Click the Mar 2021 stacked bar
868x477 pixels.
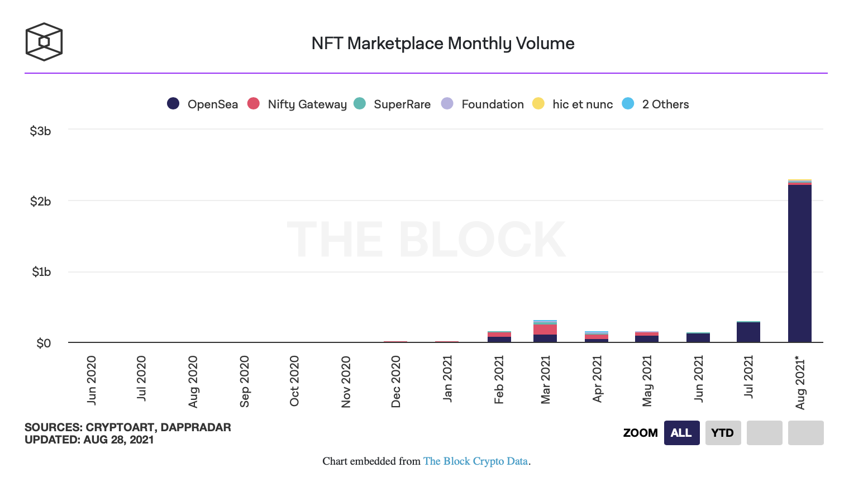tap(545, 331)
